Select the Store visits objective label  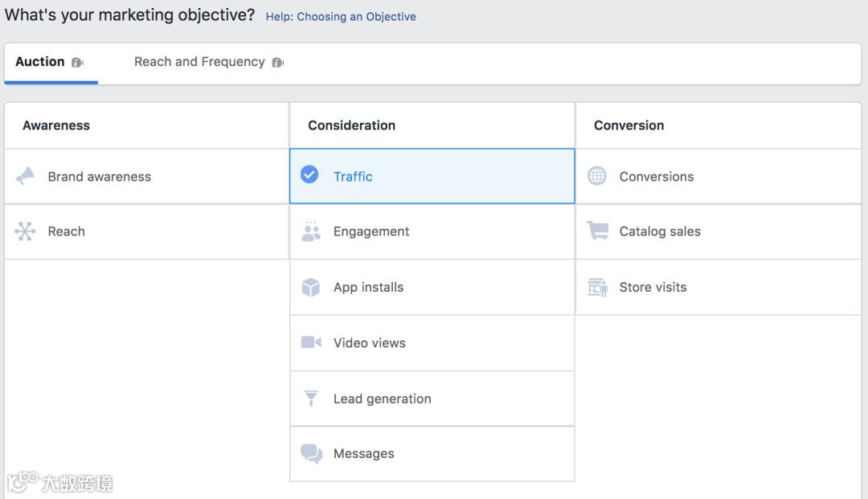point(653,287)
